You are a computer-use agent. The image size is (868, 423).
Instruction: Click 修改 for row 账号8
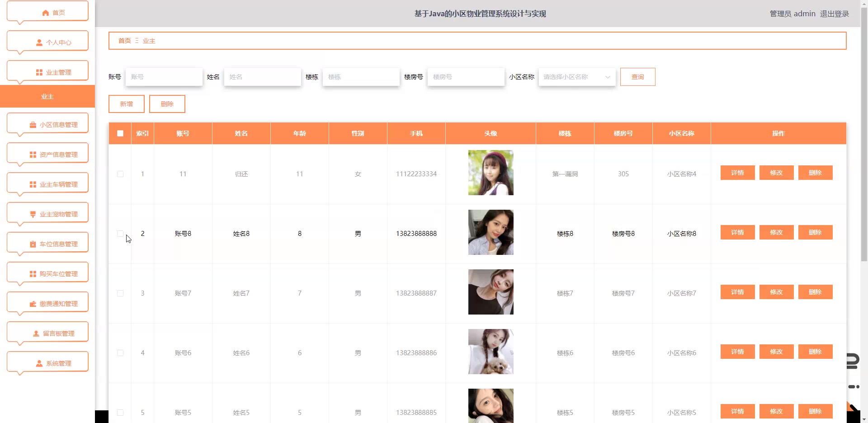click(x=776, y=232)
